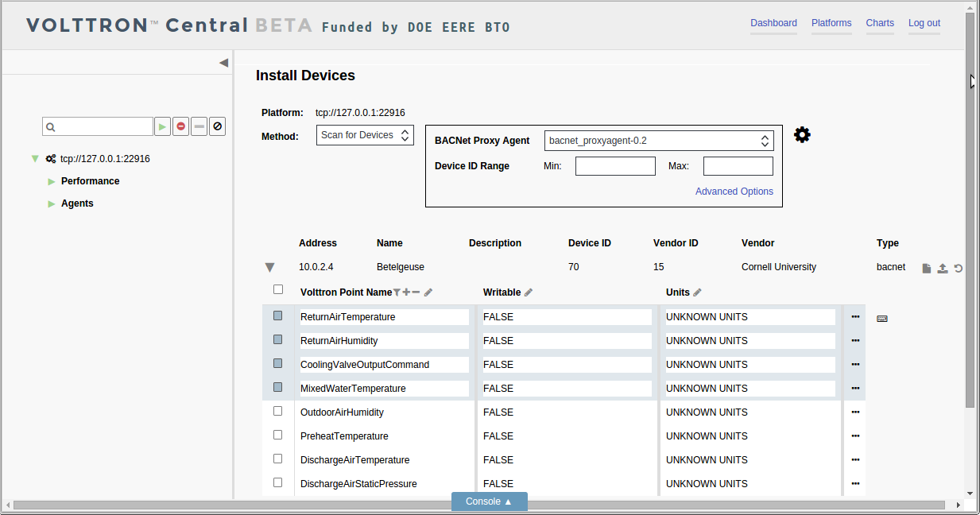Viewport: 980px width, 515px height.
Task: Uncheck the ReturnAirHumidity point checkbox
Action: (278, 339)
